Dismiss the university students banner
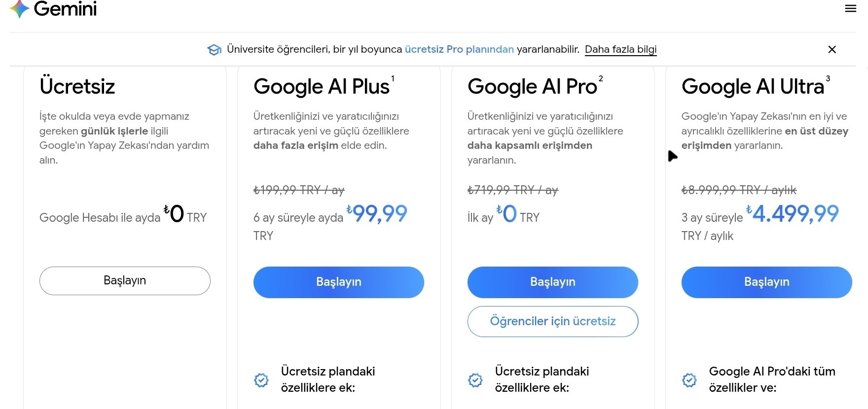This screenshot has width=868, height=409. 832,49
